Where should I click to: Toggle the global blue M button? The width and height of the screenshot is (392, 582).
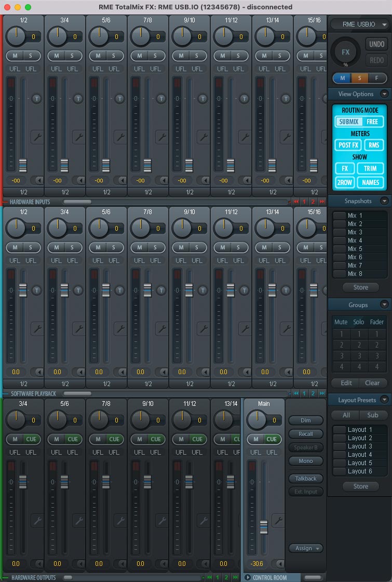pos(342,78)
